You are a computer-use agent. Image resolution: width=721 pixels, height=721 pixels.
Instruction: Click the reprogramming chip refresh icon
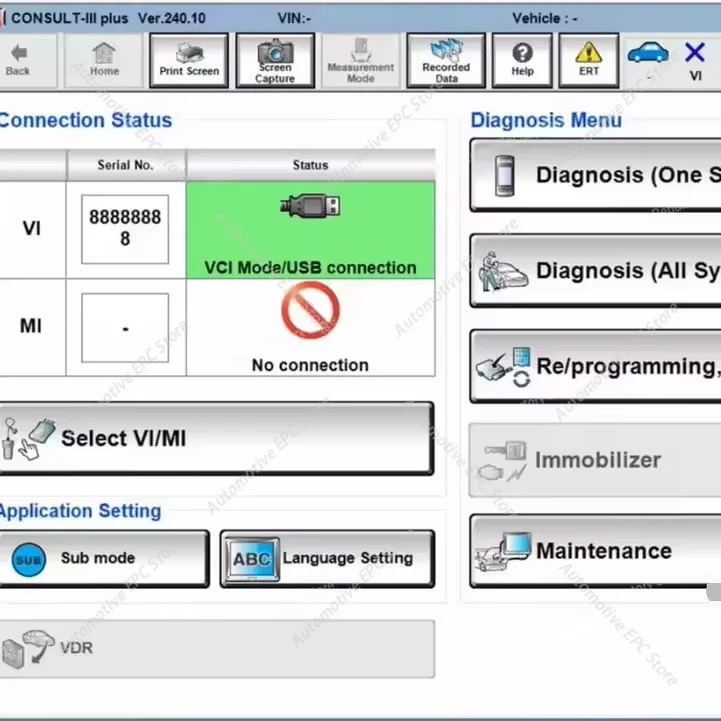click(504, 367)
